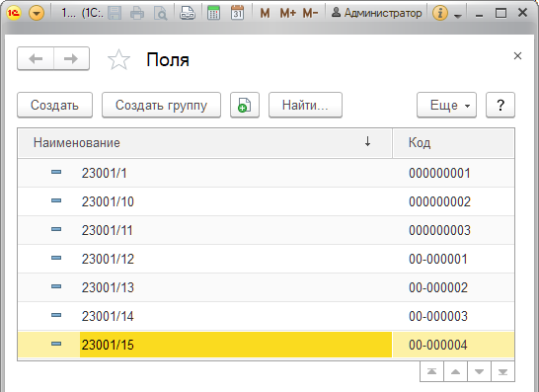Click the M memory button

(x=265, y=14)
